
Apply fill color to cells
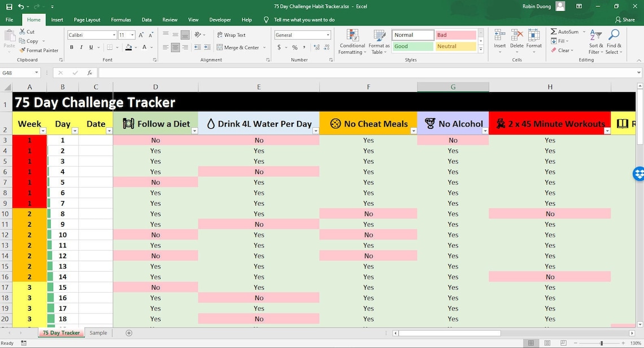(129, 47)
